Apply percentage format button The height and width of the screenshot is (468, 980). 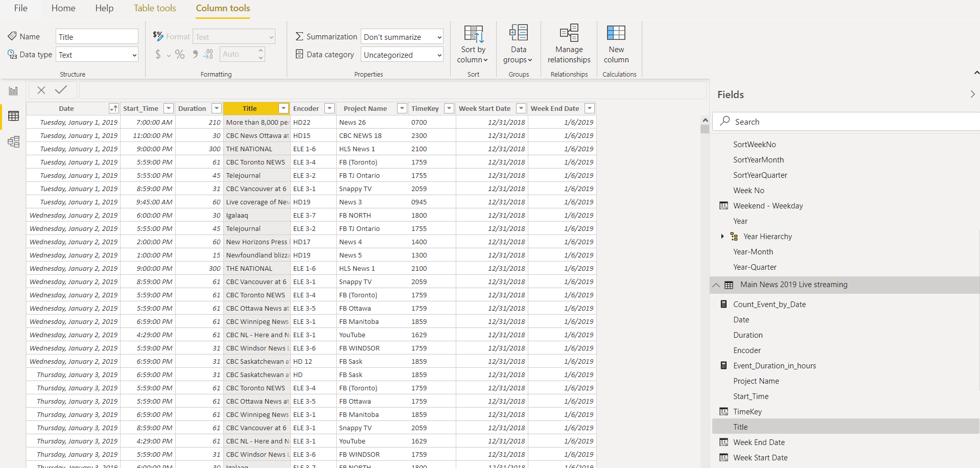coord(180,54)
